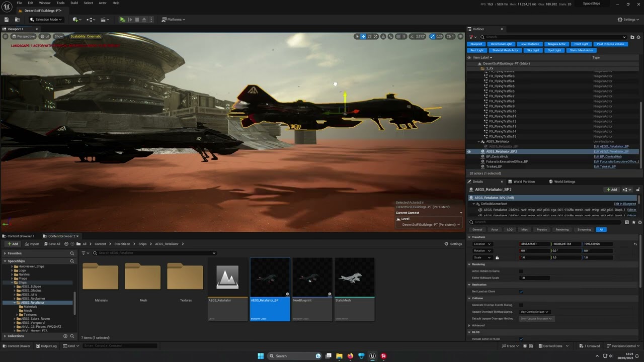Click the Add button in Content Browser
This screenshot has height=362, width=644.
click(13, 244)
